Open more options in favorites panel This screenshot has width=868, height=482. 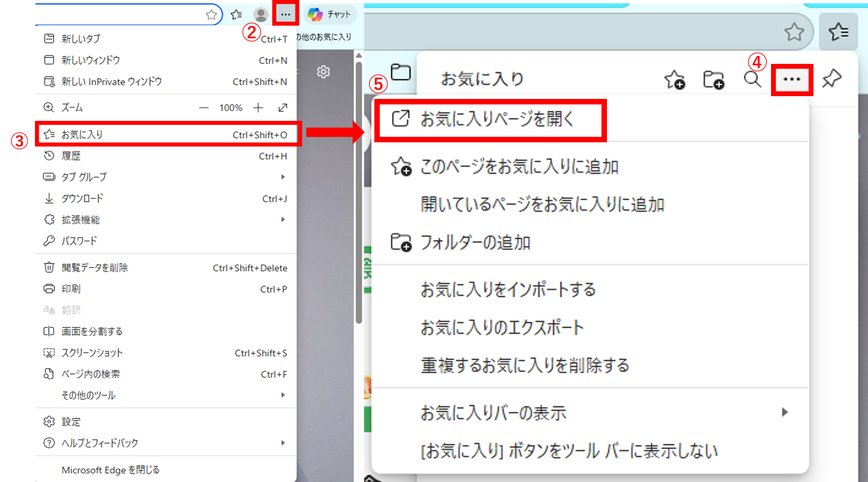tap(792, 80)
